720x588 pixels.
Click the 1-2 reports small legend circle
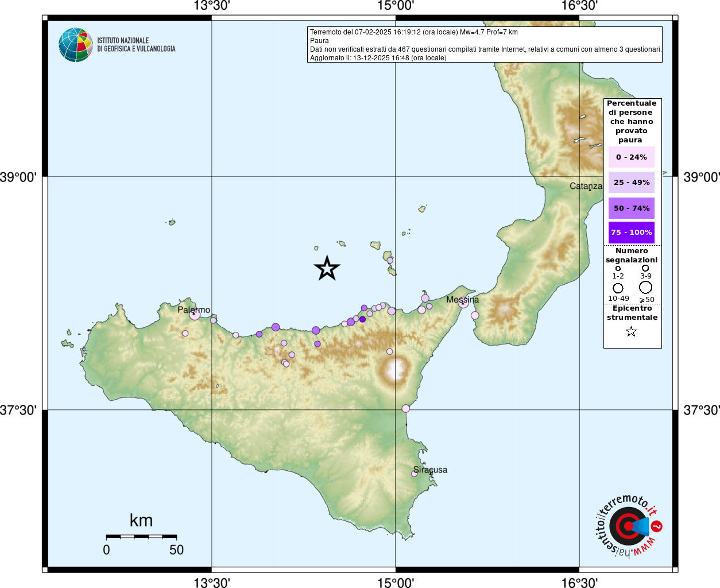618,268
